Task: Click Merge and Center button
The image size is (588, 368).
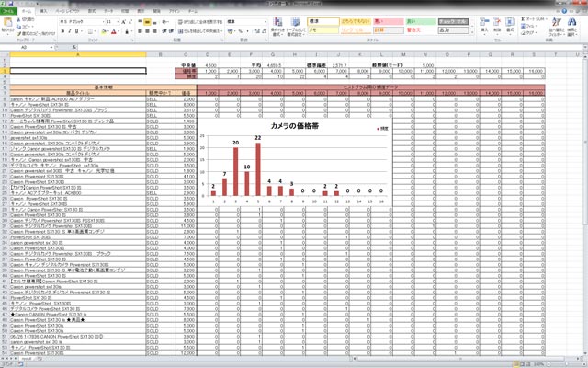Action: point(200,31)
